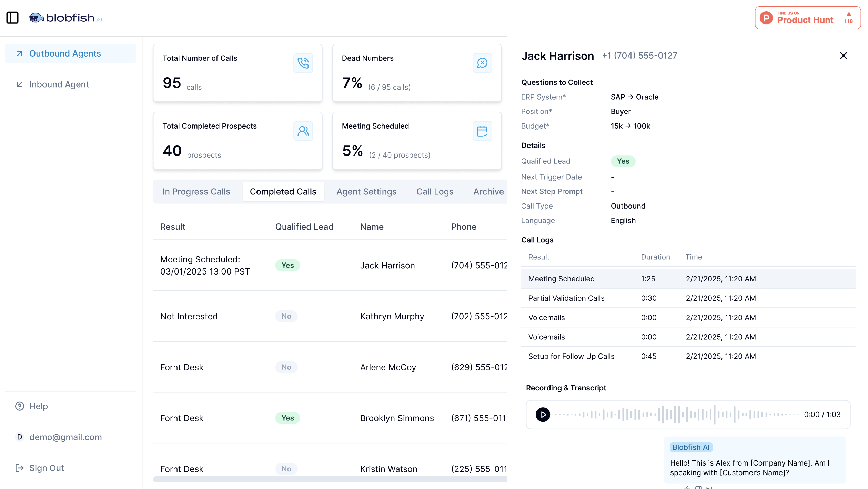Image resolution: width=868 pixels, height=489 pixels.
Task: Navigate to Inbound Agent
Action: point(59,84)
